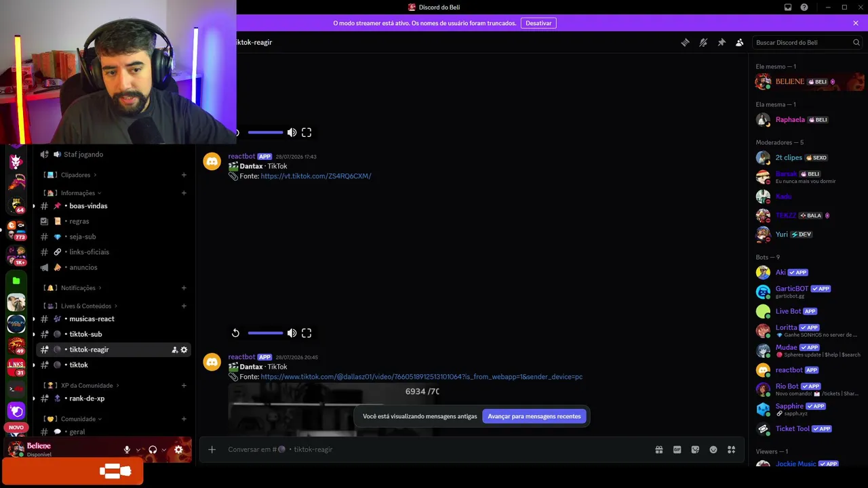Adjust the volume slider of the second video

(265, 333)
